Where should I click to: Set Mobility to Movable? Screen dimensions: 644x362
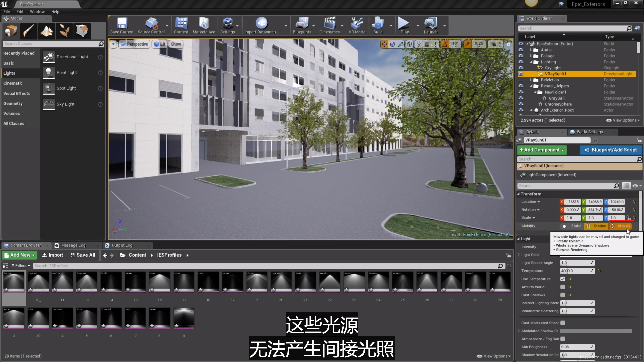click(621, 226)
